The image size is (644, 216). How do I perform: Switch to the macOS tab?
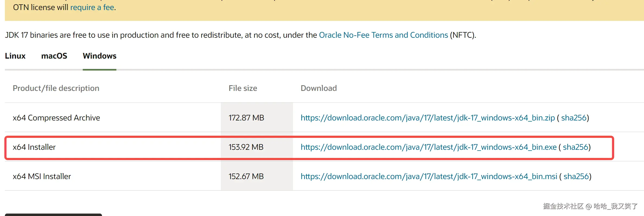[54, 56]
